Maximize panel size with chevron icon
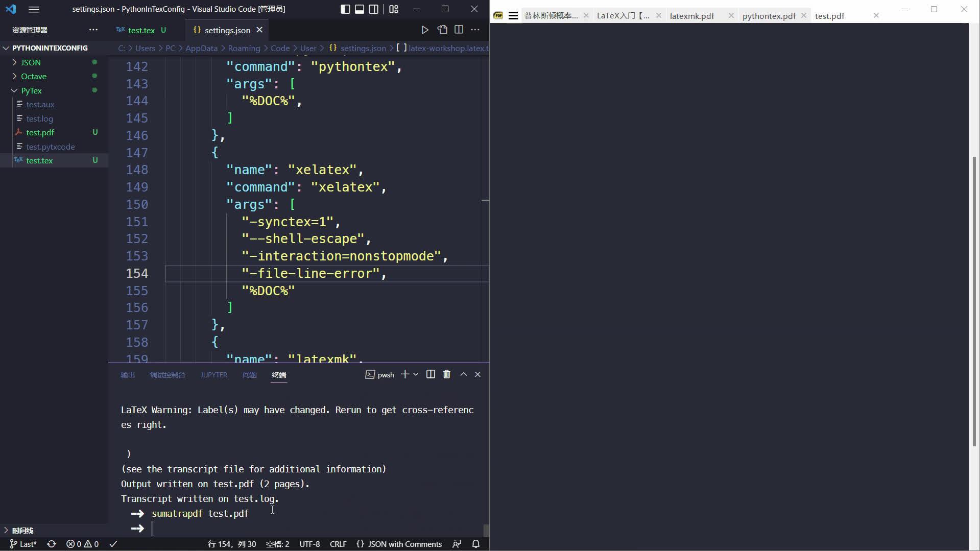Screen dimensions: 980x551 463,374
